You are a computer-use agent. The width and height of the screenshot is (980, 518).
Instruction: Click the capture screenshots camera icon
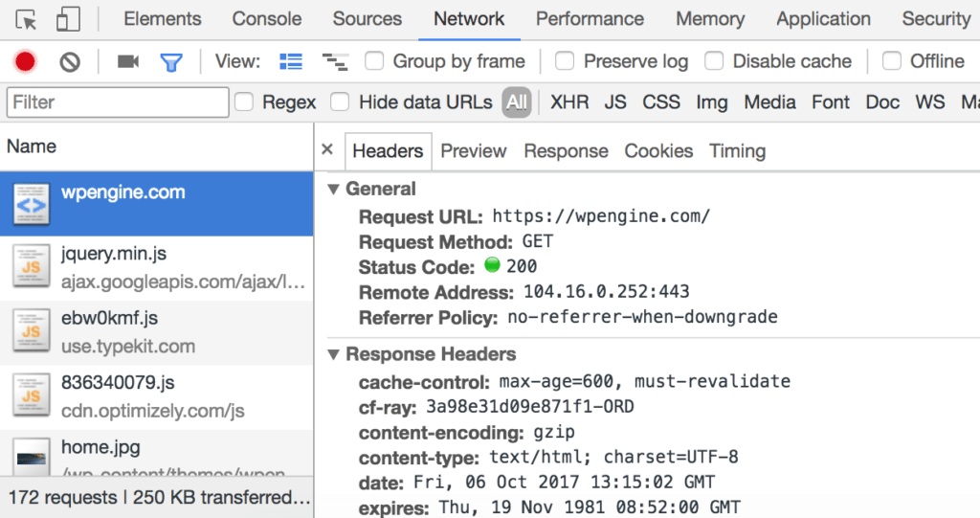coord(128,62)
